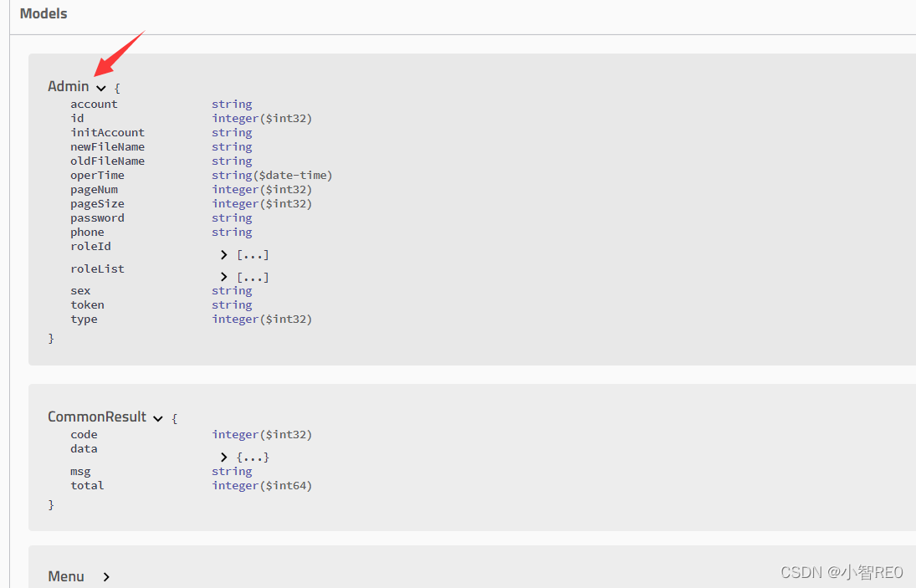Viewport: 916px width, 588px height.
Task: Click the integer($int32) type of pageNum
Action: click(263, 189)
